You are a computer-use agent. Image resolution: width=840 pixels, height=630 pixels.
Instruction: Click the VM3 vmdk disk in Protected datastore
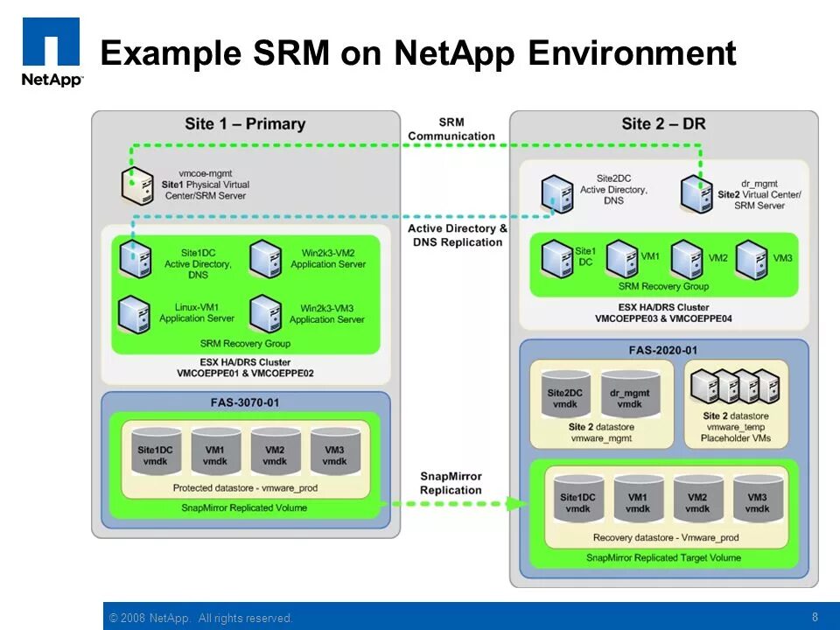(335, 451)
